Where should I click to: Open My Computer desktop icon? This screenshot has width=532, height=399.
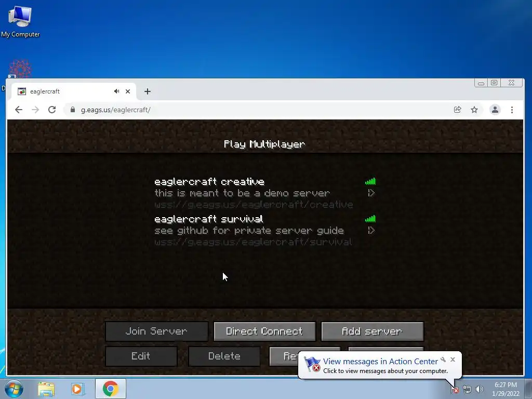(20, 21)
